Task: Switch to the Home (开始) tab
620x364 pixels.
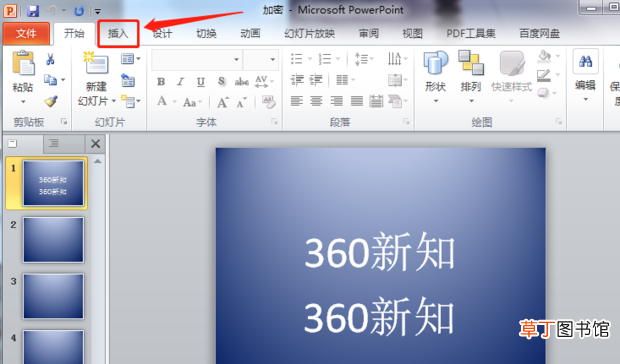Action: 74,34
